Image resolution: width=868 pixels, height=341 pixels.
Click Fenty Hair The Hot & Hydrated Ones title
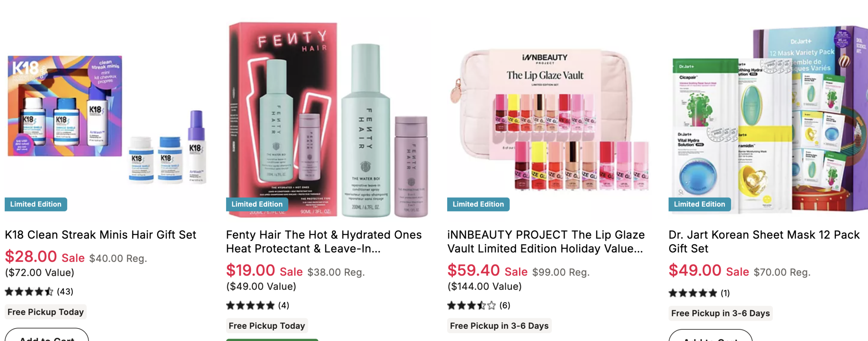324,241
